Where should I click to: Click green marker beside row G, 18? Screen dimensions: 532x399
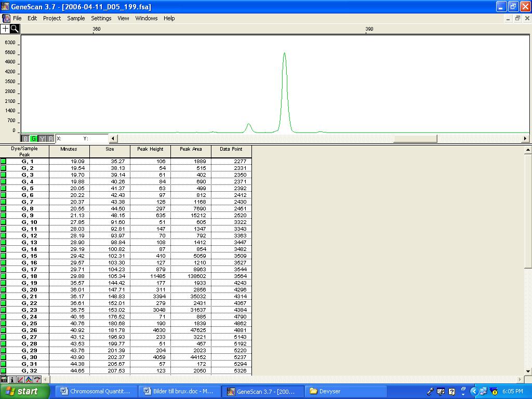(4, 276)
